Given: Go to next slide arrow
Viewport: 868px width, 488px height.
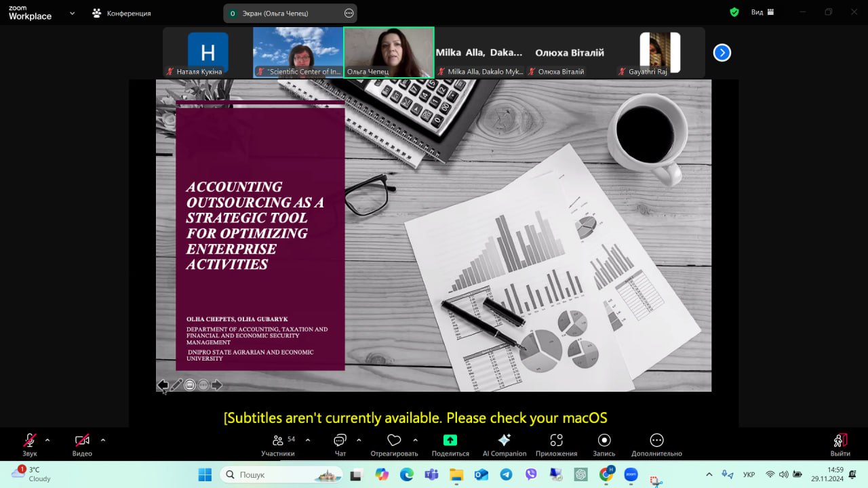Looking at the screenshot, I should pyautogui.click(x=217, y=385).
